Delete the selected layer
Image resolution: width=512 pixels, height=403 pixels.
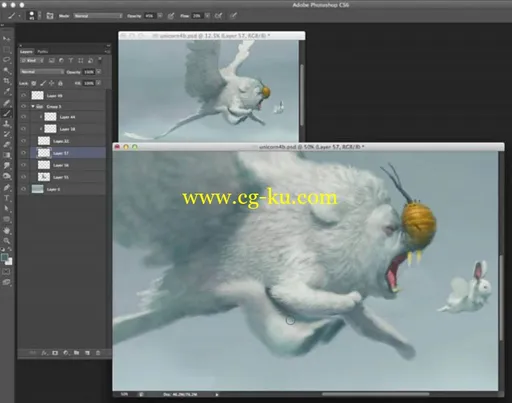(x=98, y=353)
